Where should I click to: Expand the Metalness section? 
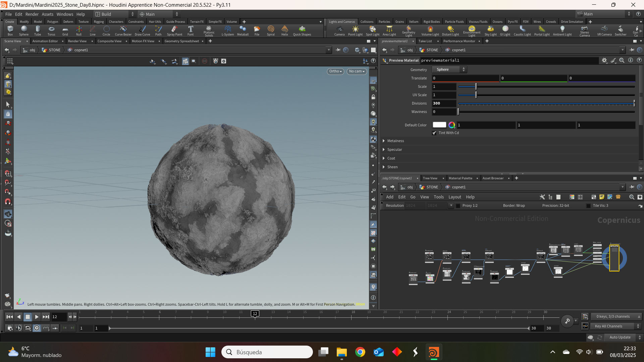click(x=395, y=141)
